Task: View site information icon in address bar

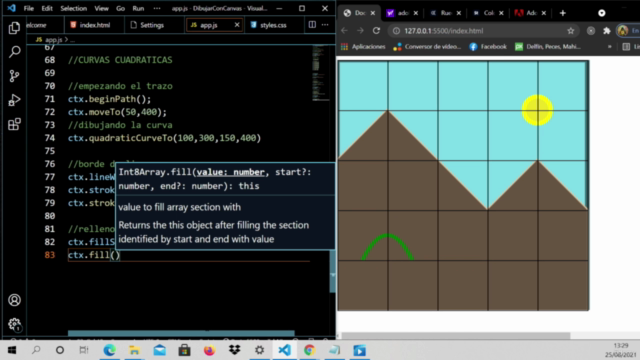Action: [396, 31]
